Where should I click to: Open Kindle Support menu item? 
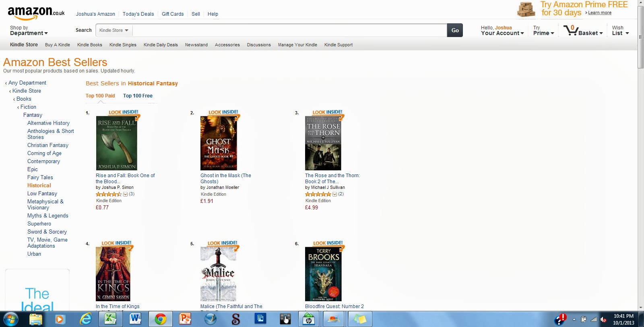click(339, 45)
